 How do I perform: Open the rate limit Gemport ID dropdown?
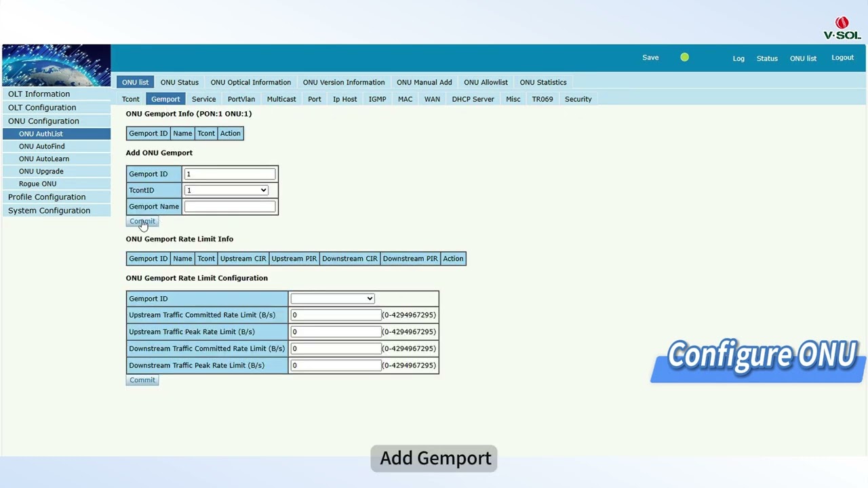click(332, 299)
